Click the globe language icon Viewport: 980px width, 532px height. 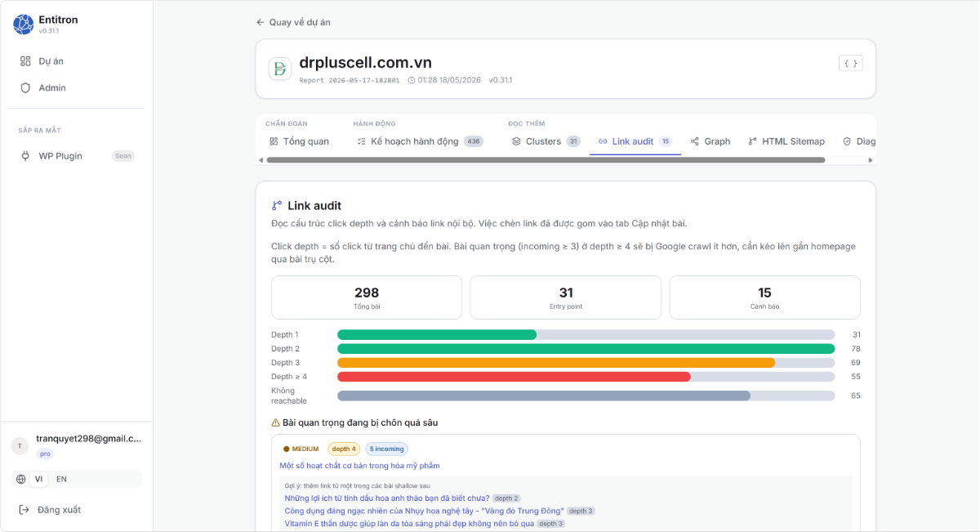(20, 479)
